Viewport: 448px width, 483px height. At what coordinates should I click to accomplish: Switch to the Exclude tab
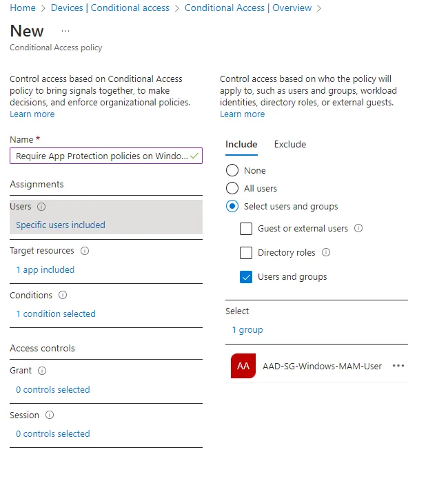point(290,144)
